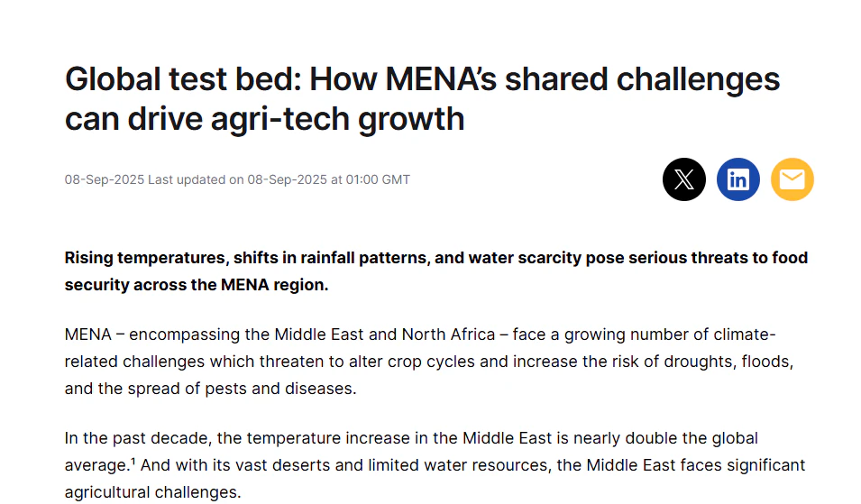Share the article on X
Screen dimensions: 861x504
pos(683,179)
